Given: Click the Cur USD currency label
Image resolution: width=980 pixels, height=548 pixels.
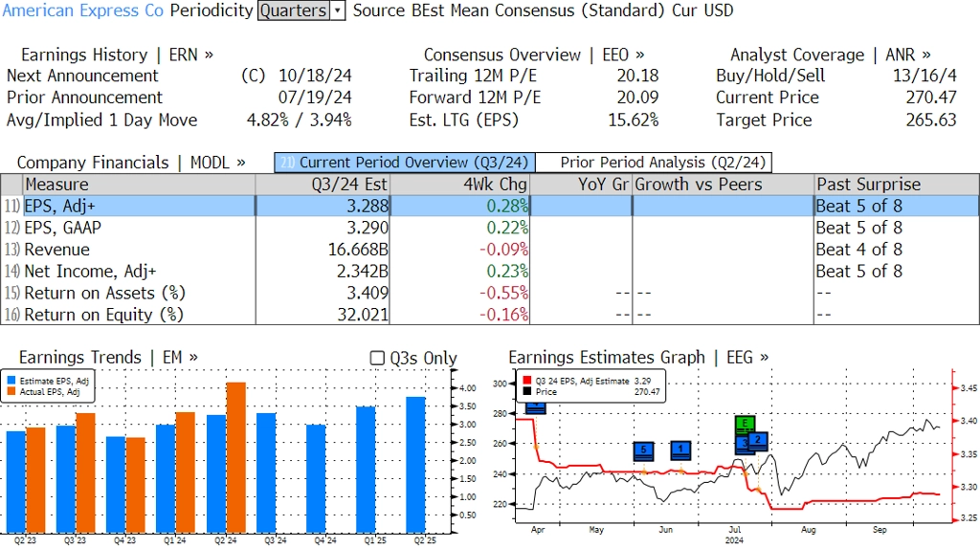Looking at the screenshot, I should tap(702, 11).
